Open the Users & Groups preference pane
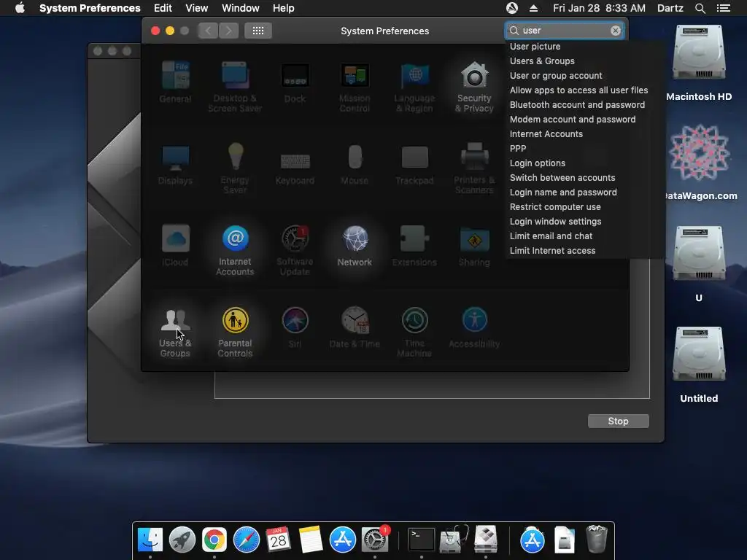The image size is (747, 560). 175,332
